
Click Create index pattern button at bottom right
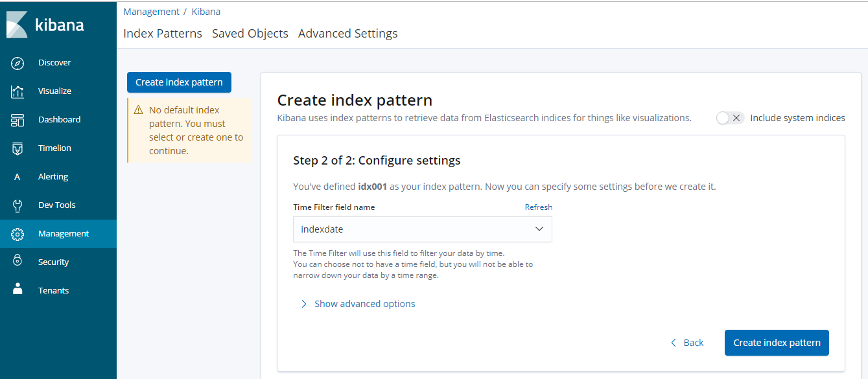[777, 343]
